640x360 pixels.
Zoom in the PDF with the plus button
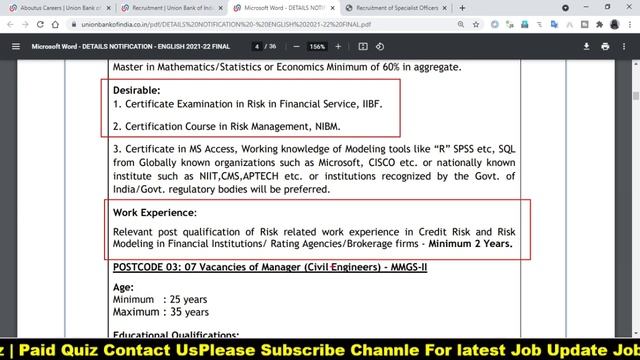click(338, 47)
